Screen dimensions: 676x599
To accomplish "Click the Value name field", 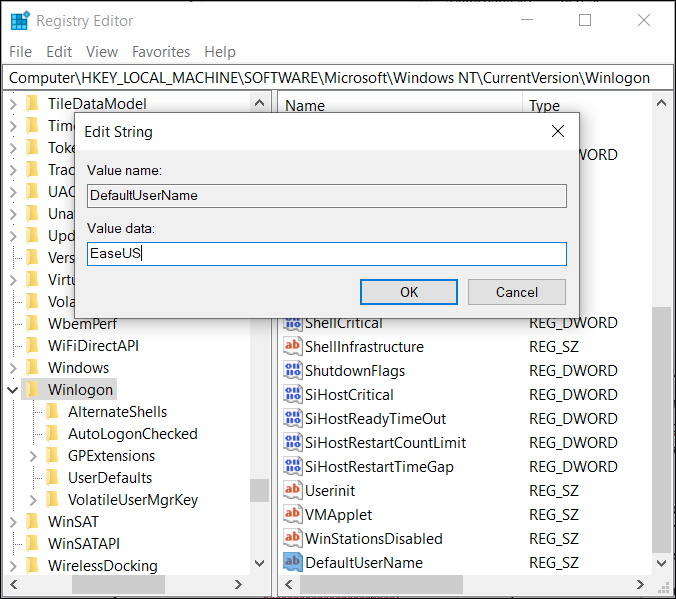I will [x=327, y=196].
